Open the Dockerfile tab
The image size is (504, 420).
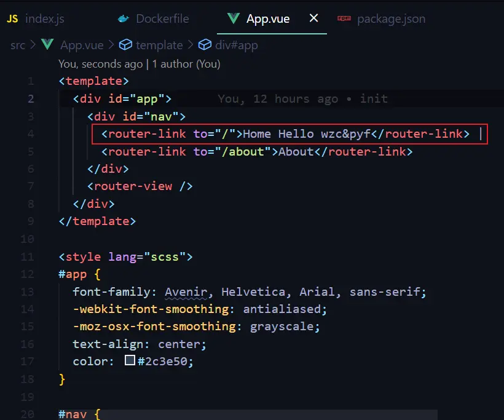(162, 19)
